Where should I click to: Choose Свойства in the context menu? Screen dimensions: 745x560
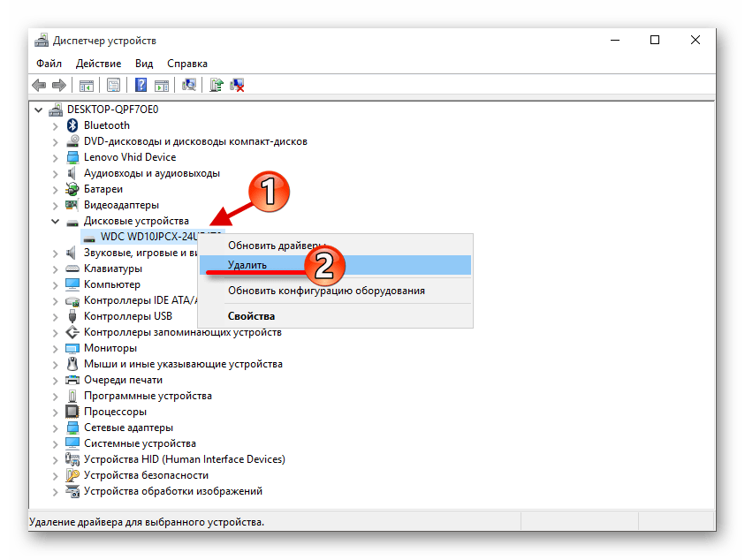pos(335,316)
